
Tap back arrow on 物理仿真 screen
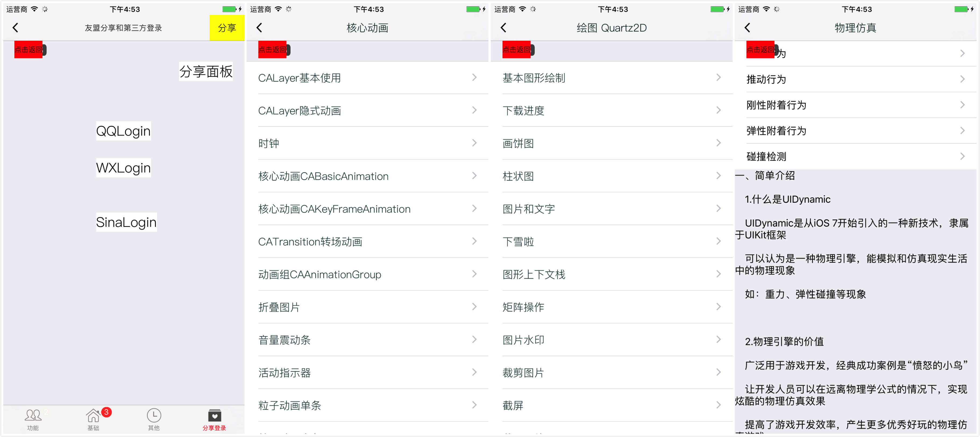pyautogui.click(x=748, y=28)
